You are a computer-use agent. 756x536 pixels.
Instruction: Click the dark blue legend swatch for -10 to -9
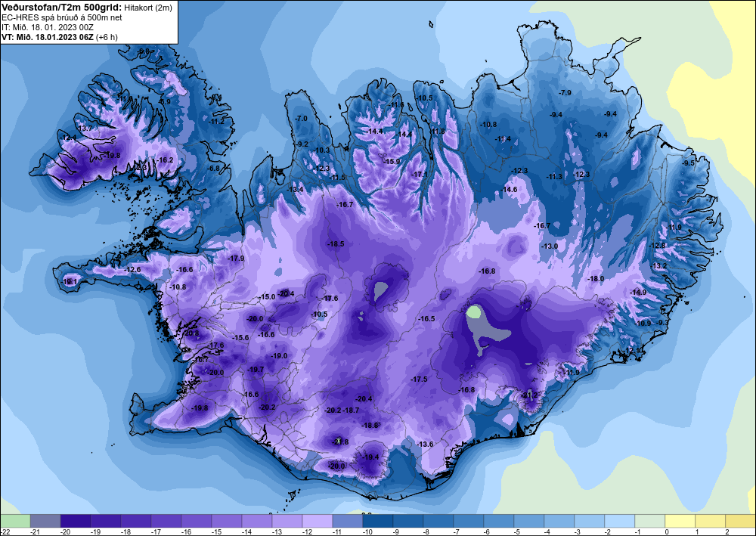click(x=378, y=521)
